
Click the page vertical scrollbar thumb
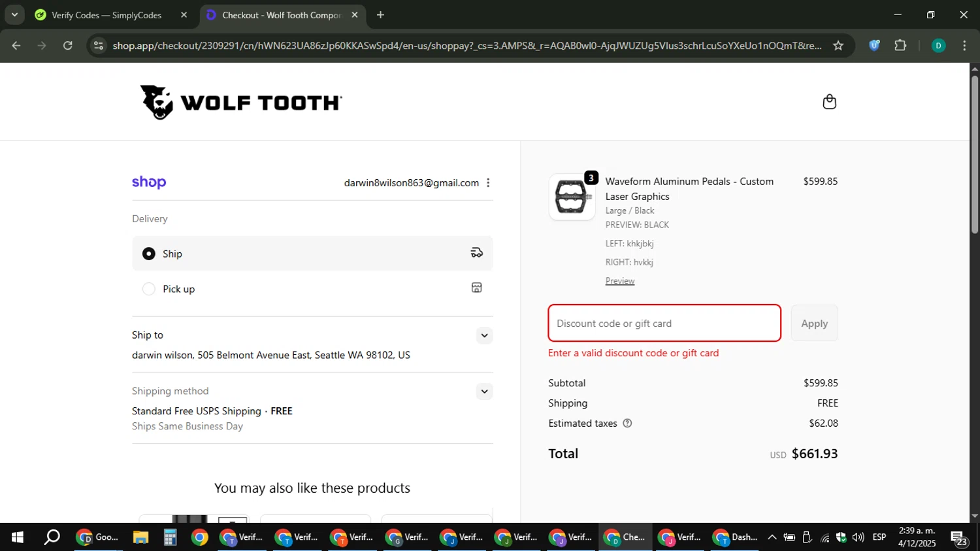click(x=975, y=154)
